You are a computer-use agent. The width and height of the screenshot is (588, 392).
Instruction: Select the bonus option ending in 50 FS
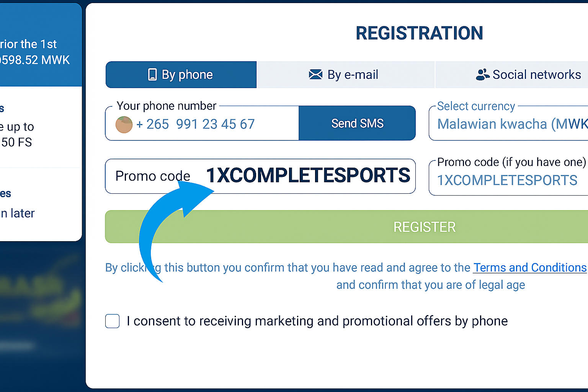pyautogui.click(x=23, y=134)
